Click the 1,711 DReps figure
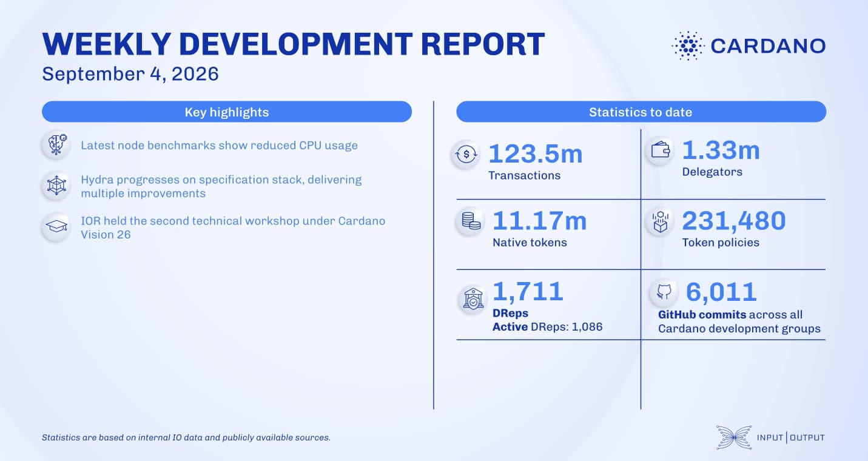This screenshot has height=461, width=868. [528, 291]
